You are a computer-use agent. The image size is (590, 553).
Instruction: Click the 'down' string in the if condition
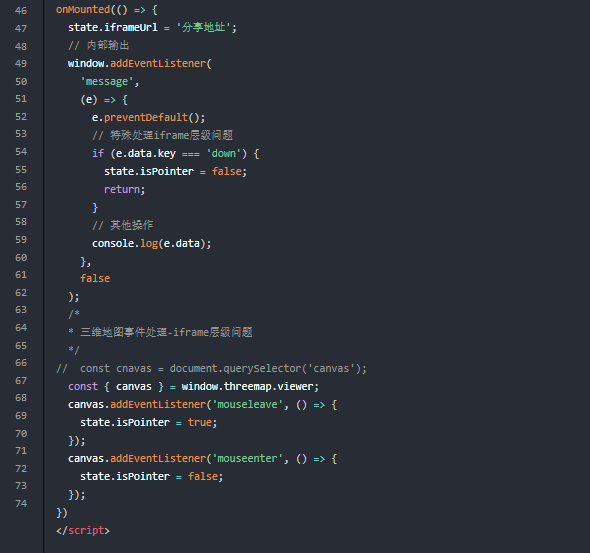224,153
